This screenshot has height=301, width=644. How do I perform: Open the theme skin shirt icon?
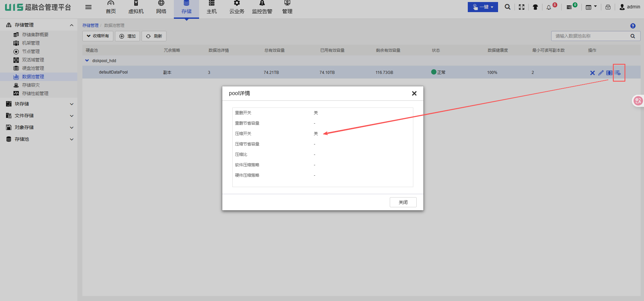535,7
